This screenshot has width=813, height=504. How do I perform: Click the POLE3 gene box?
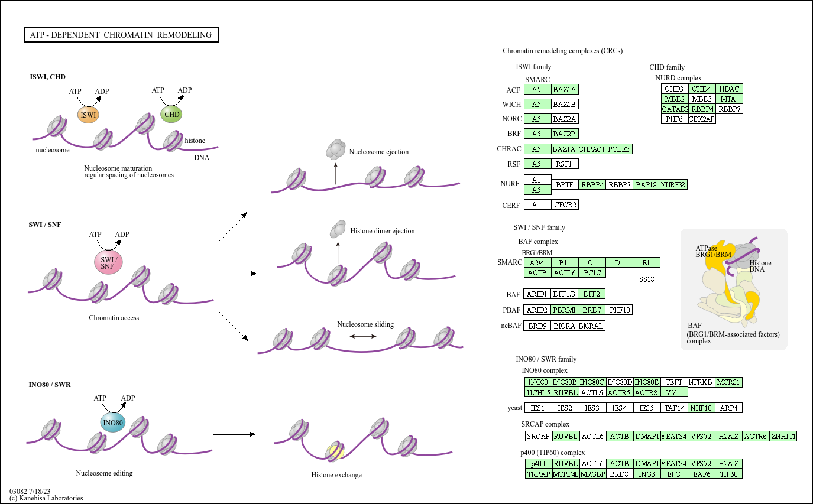619,149
